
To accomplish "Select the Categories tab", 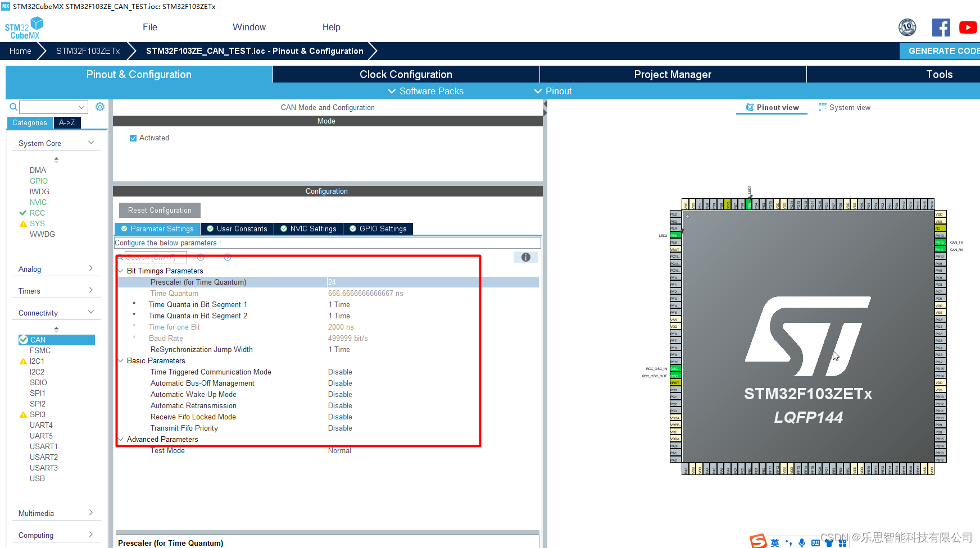I will pyautogui.click(x=30, y=122).
